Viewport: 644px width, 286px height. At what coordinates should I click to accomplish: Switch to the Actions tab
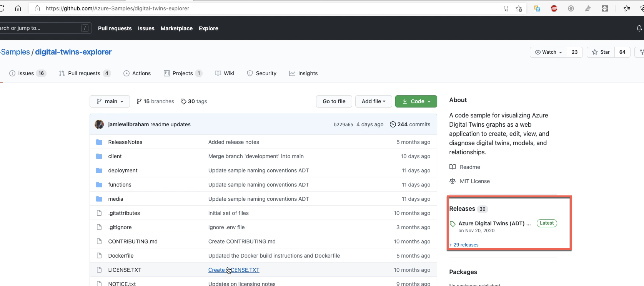coord(137,73)
